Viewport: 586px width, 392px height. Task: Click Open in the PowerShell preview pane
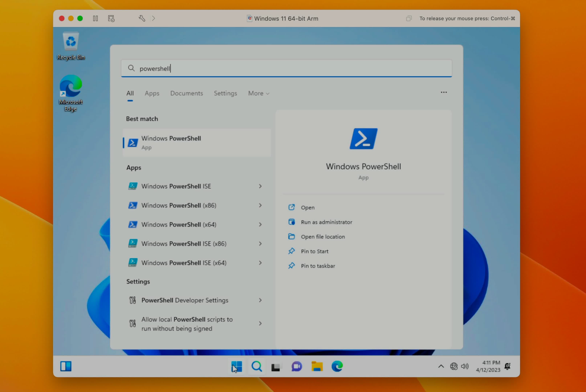coord(302,207)
